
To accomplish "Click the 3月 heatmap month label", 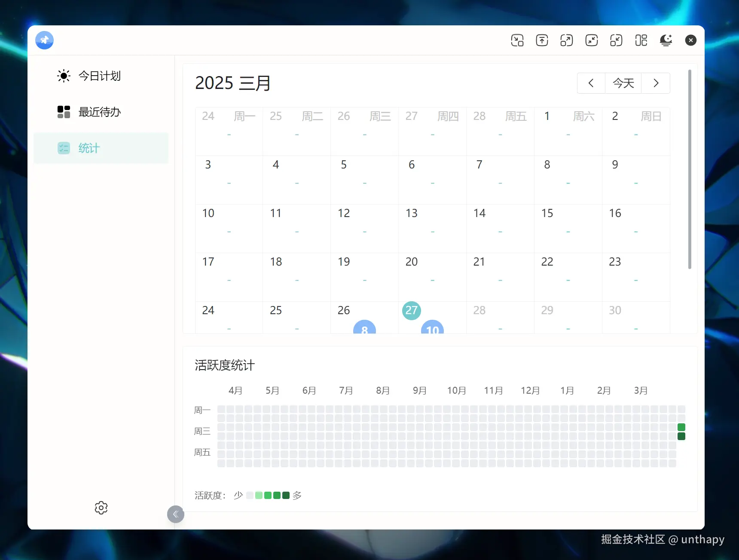I will tap(641, 390).
